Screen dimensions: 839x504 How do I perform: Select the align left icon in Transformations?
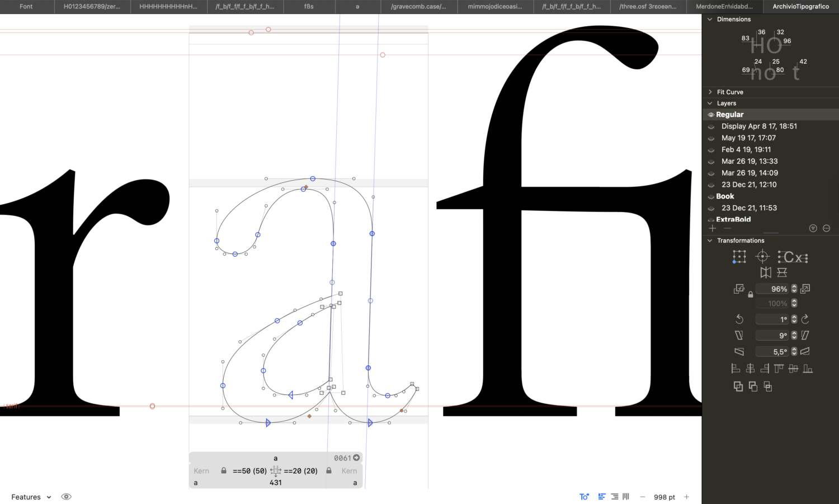pos(736,368)
